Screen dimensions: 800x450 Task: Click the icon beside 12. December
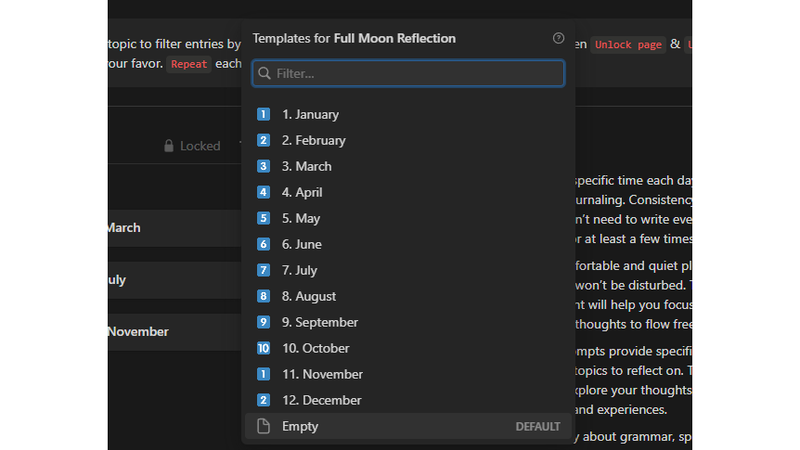click(263, 401)
